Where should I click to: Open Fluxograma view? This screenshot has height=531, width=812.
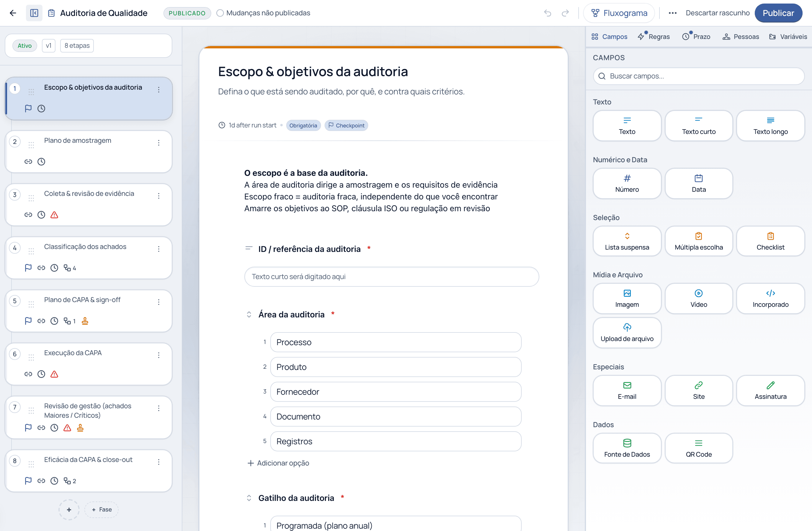619,13
